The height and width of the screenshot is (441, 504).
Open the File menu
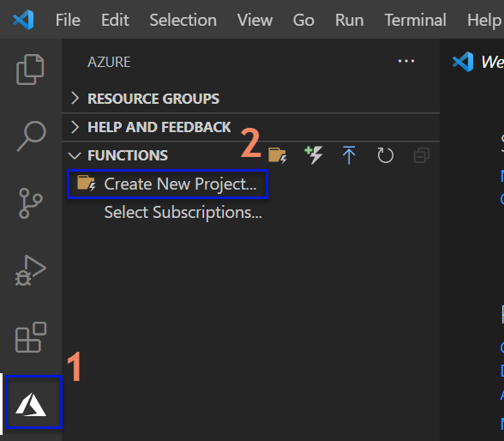coord(68,20)
